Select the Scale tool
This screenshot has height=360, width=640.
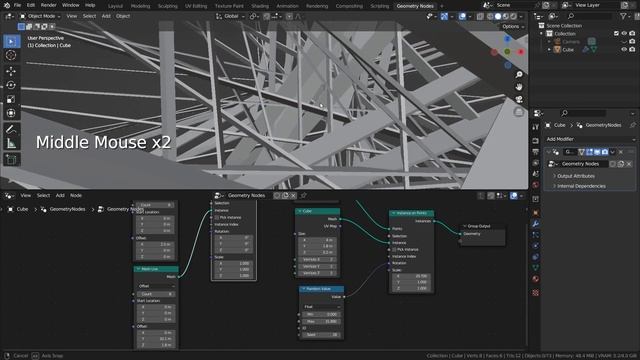coord(11,99)
